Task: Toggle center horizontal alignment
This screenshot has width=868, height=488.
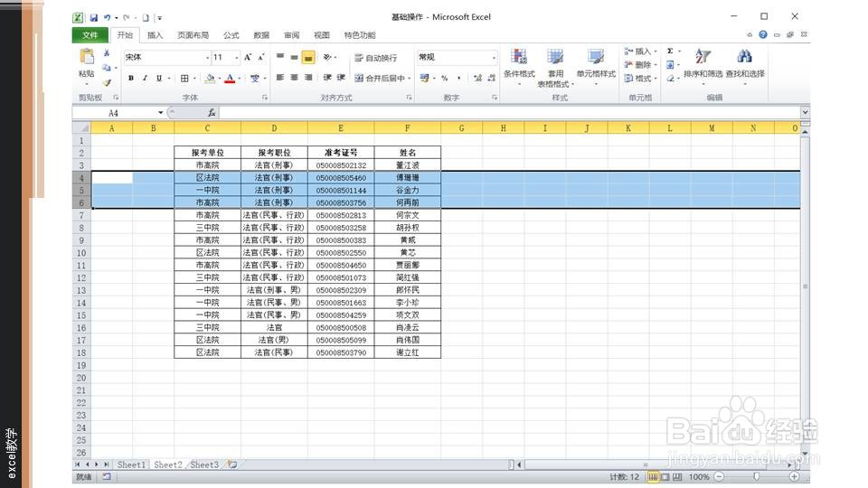Action: 294,78
